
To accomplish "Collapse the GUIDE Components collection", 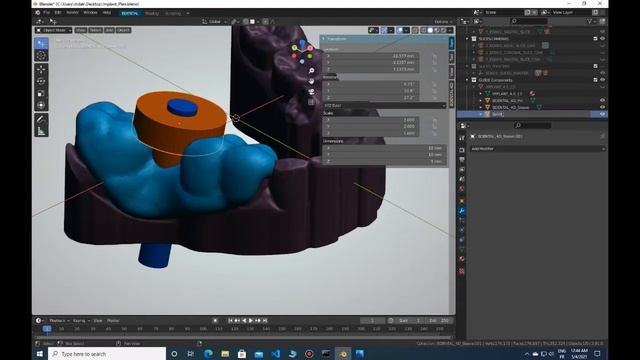I will pyautogui.click(x=467, y=80).
